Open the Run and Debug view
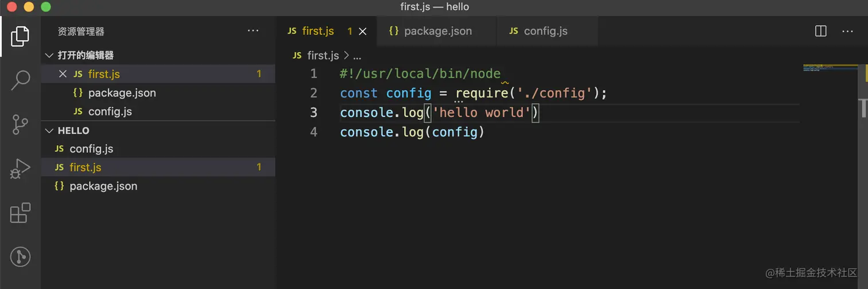Viewport: 868px width, 289px height. tap(20, 169)
